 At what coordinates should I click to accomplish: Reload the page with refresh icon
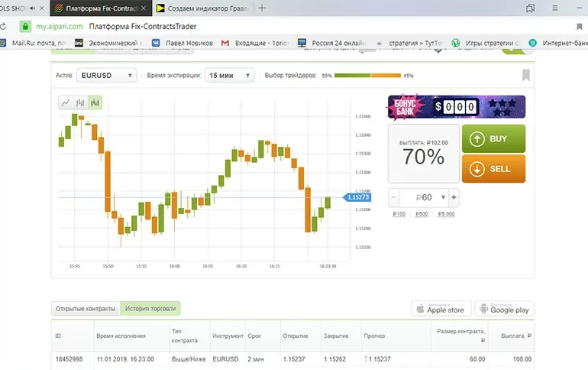[2, 26]
